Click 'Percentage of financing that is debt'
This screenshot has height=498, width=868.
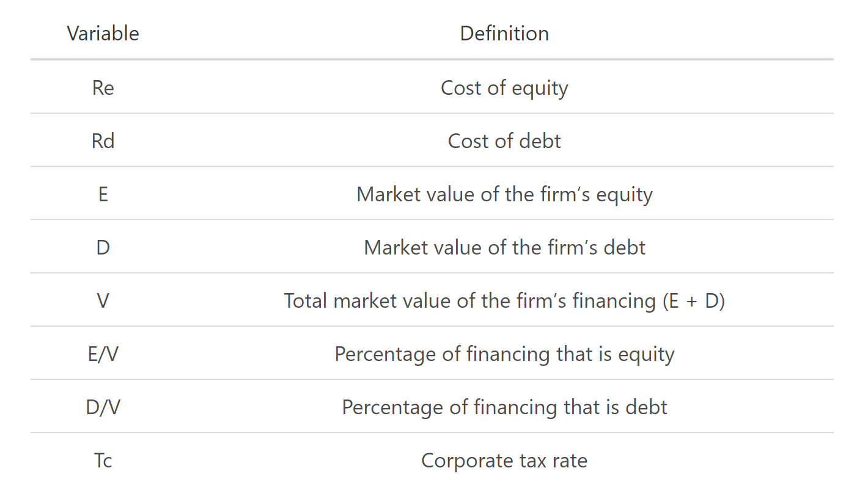pos(504,407)
